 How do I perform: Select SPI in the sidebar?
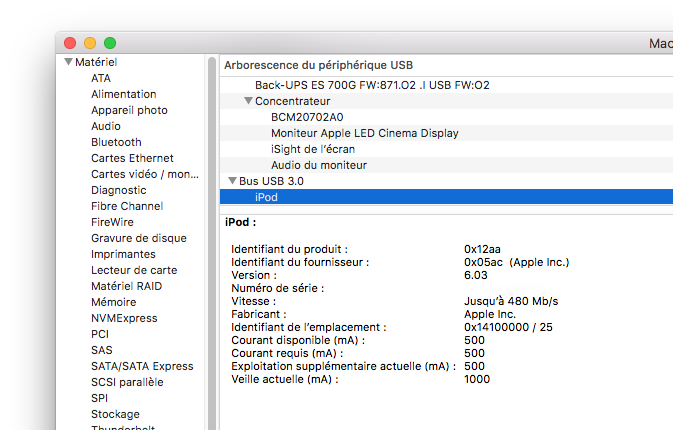tap(99, 398)
